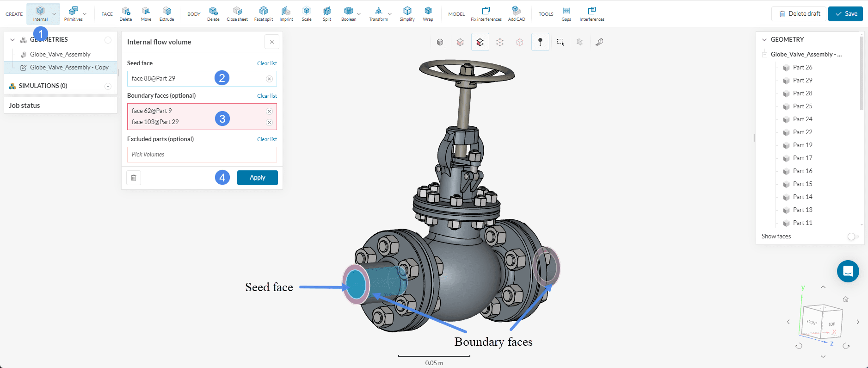Click the Close sheet body tool
868x368 pixels.
point(237,14)
